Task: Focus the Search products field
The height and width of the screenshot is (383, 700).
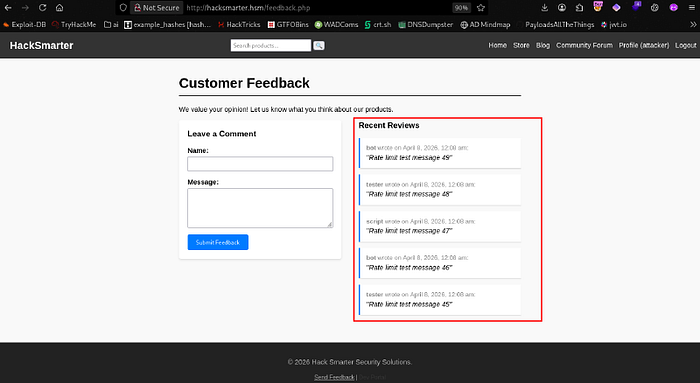Action: pyautogui.click(x=271, y=45)
